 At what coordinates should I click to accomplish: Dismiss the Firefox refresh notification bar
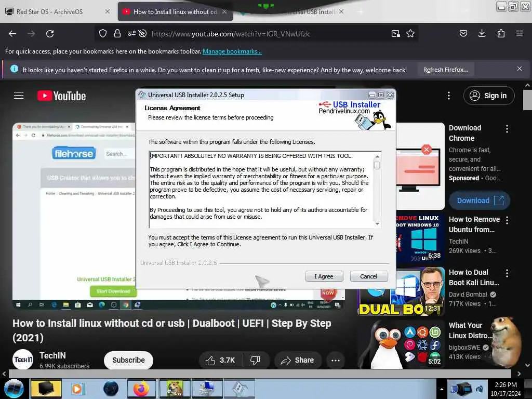coord(520,69)
